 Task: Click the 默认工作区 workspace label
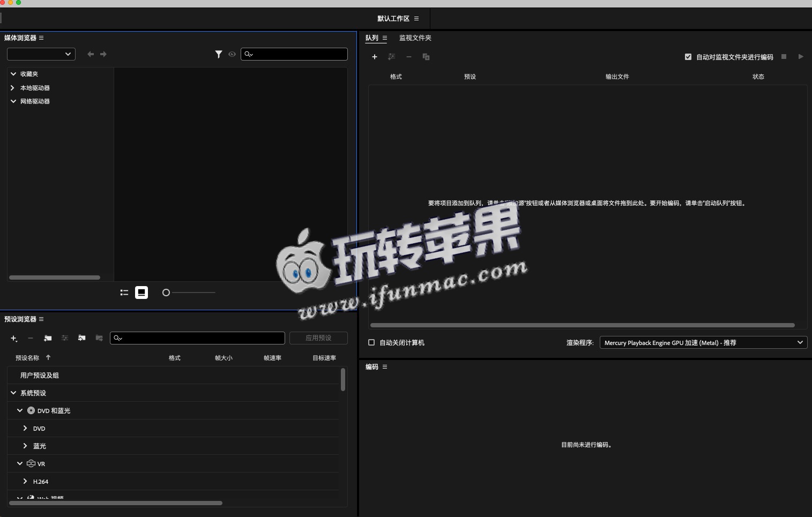393,19
